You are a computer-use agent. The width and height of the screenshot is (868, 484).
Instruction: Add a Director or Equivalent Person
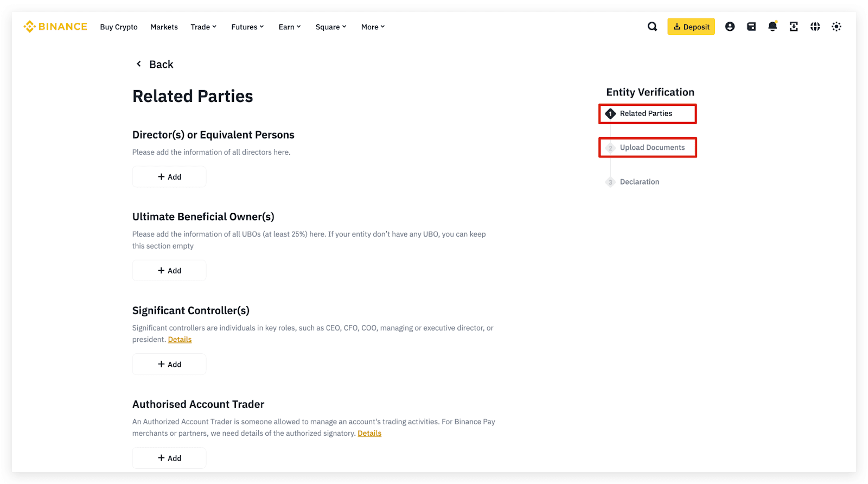[x=169, y=177]
